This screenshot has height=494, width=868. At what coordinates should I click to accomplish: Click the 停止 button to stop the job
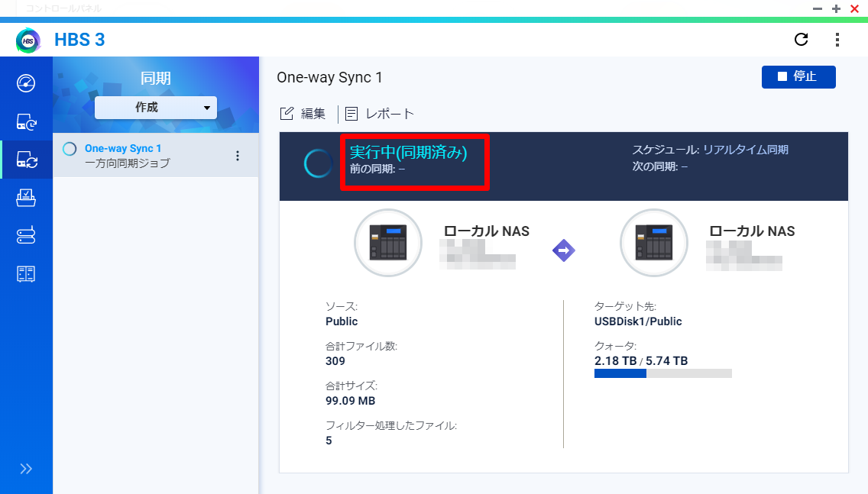798,77
